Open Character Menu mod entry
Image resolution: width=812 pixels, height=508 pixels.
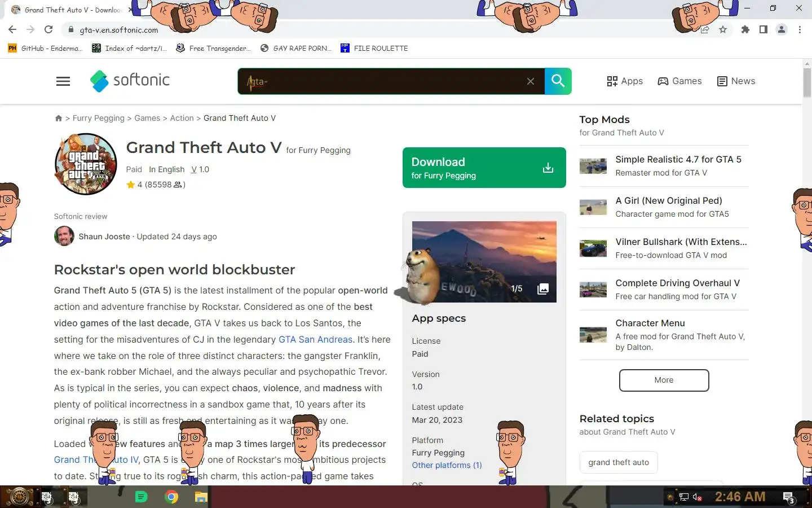(664, 335)
